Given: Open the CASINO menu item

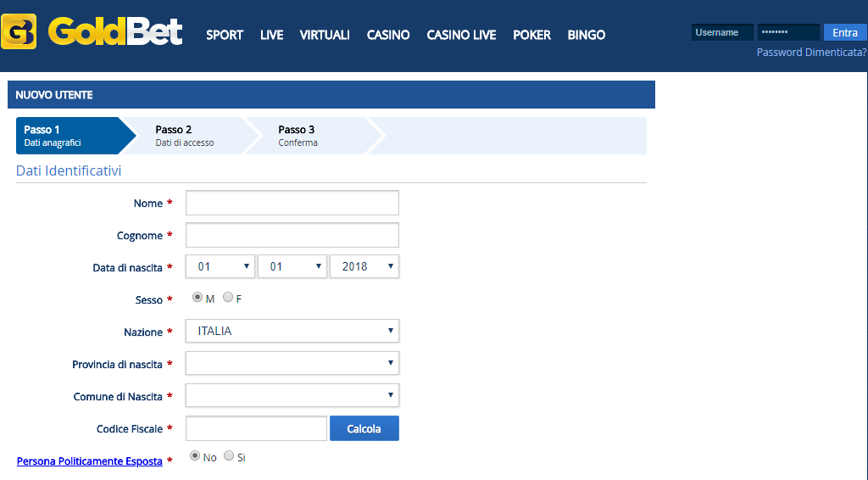Looking at the screenshot, I should (388, 35).
